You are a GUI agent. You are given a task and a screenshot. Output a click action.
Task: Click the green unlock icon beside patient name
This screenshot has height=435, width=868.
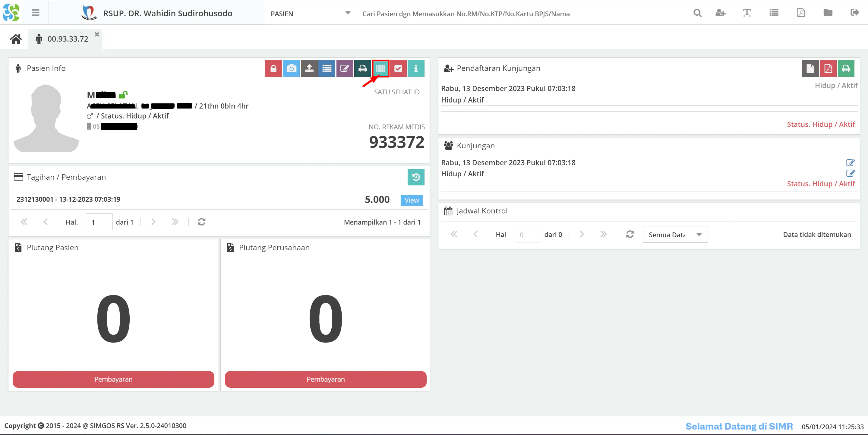click(x=123, y=95)
